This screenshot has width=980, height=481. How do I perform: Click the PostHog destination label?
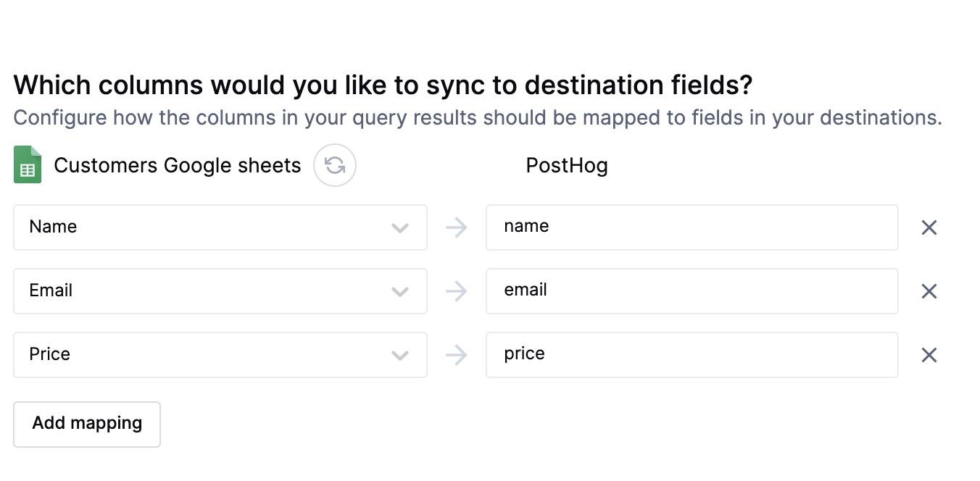tap(567, 166)
